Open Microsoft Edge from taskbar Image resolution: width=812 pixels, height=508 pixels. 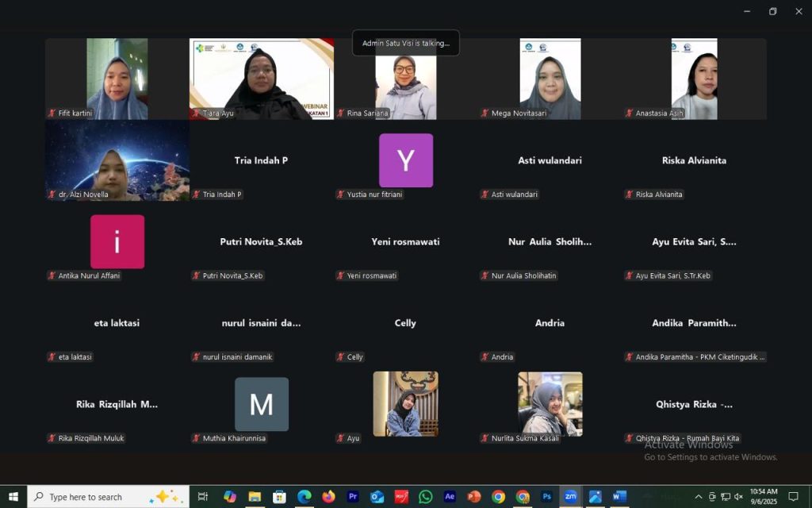click(x=304, y=497)
